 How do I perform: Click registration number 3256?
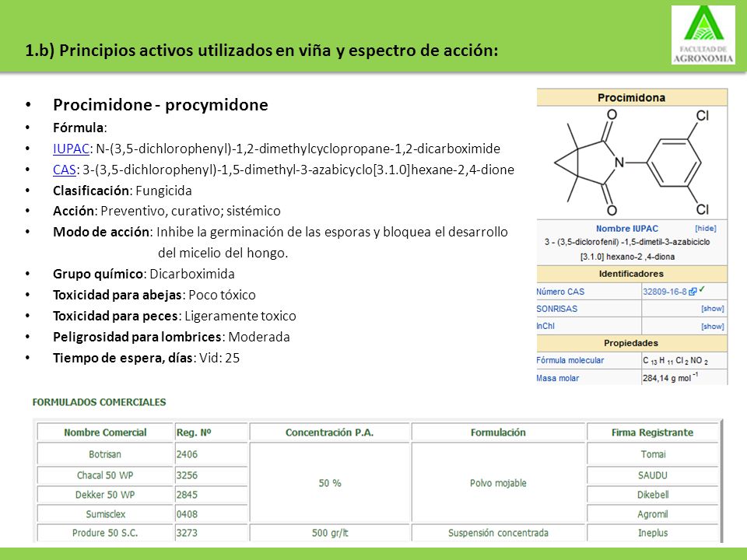coord(187,475)
